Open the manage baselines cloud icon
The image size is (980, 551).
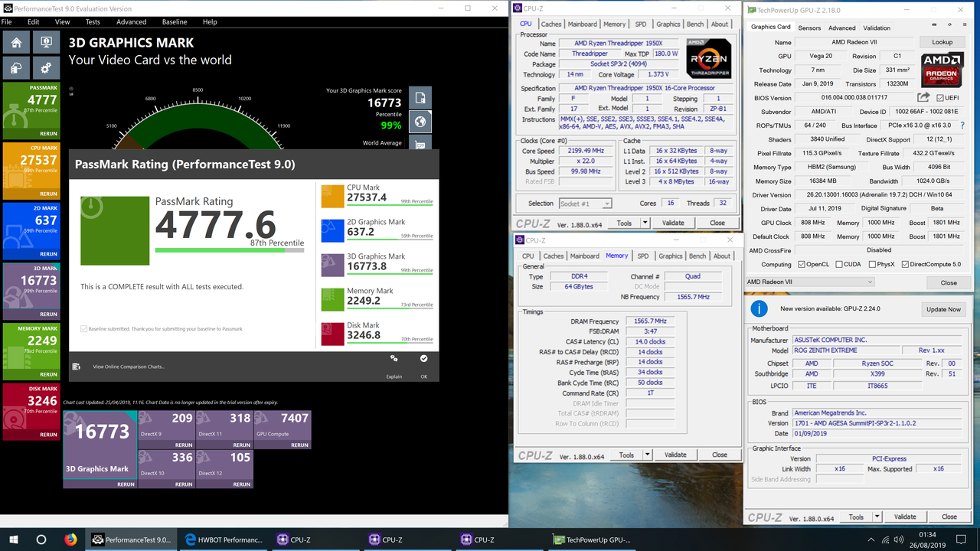pos(17,68)
